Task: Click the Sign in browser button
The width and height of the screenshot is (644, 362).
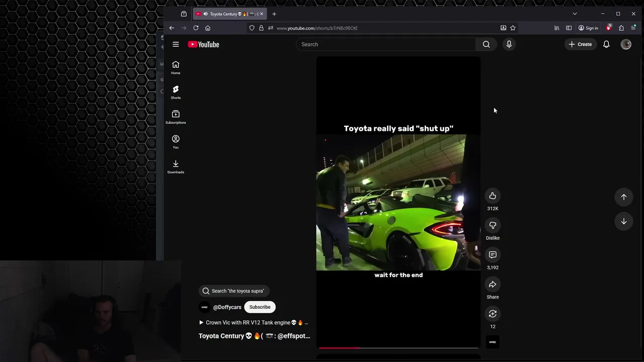Action: (588, 28)
